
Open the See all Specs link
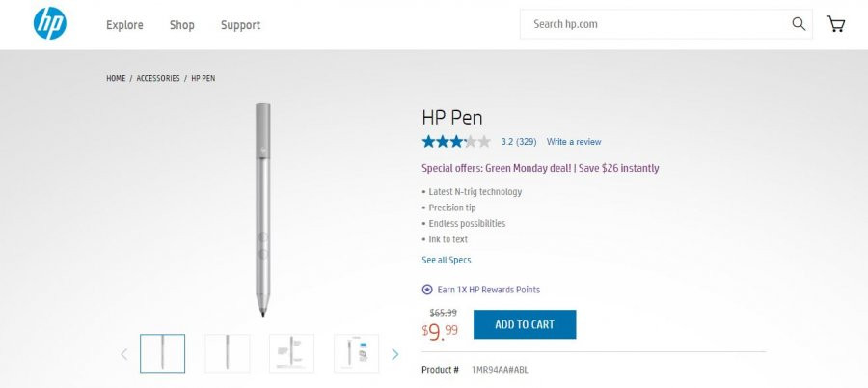coord(447,260)
